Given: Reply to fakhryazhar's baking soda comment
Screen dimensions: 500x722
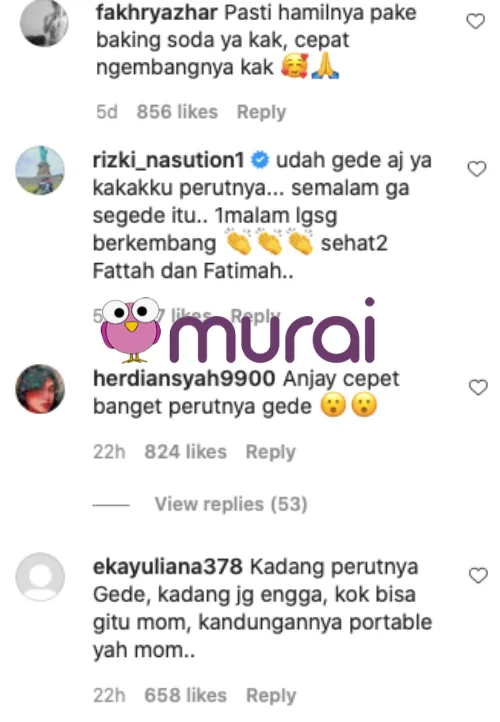Looking at the screenshot, I should pyautogui.click(x=261, y=112).
